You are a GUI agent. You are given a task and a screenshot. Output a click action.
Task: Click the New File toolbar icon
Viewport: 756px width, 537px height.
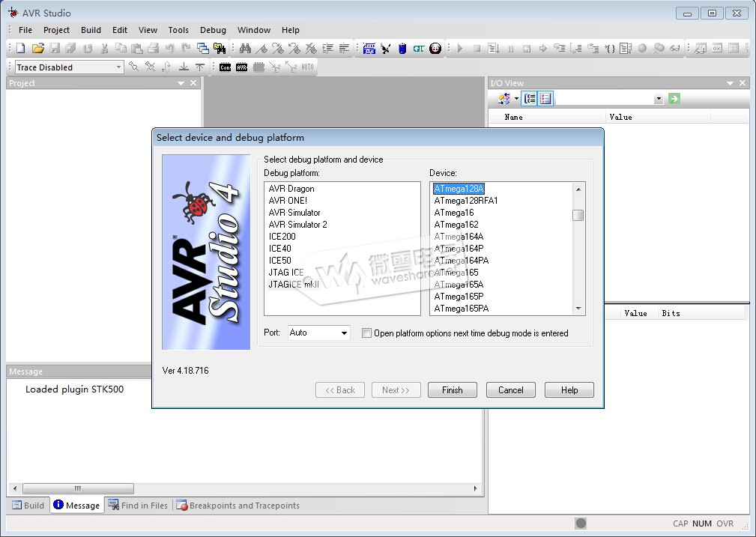(x=20, y=49)
